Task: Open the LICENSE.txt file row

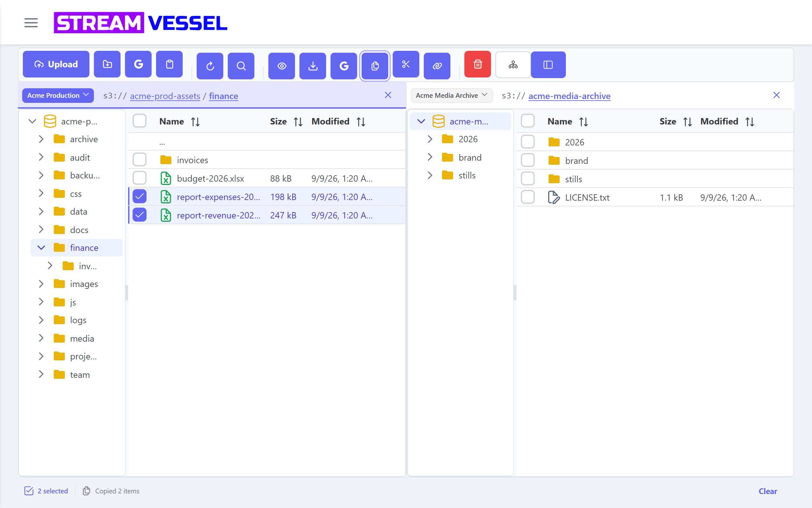Action: [x=655, y=197]
